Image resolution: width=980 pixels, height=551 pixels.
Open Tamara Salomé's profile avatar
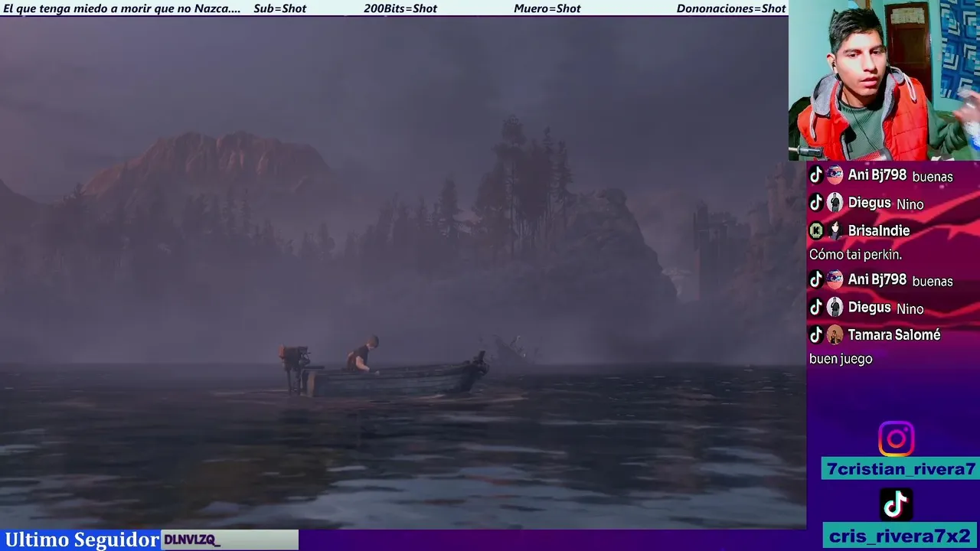[x=835, y=334]
